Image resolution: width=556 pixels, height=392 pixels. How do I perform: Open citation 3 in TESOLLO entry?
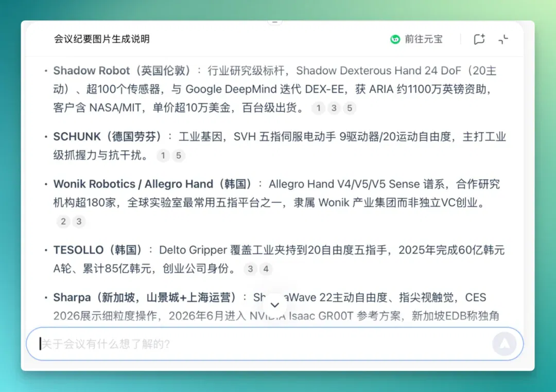click(250, 269)
